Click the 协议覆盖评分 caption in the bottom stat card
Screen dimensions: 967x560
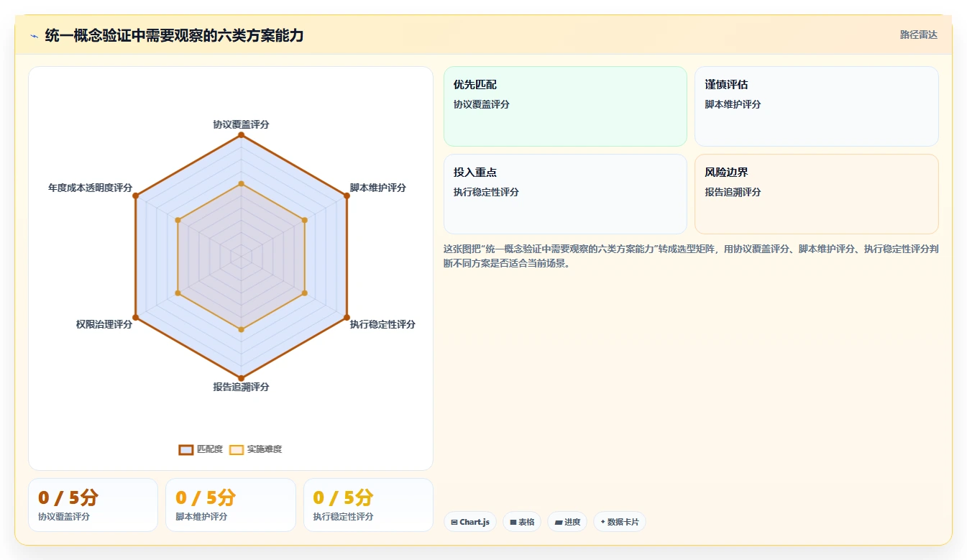64,516
